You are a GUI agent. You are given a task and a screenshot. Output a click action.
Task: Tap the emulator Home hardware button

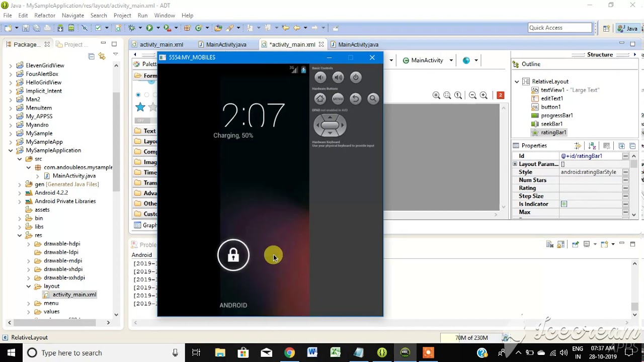pyautogui.click(x=320, y=99)
